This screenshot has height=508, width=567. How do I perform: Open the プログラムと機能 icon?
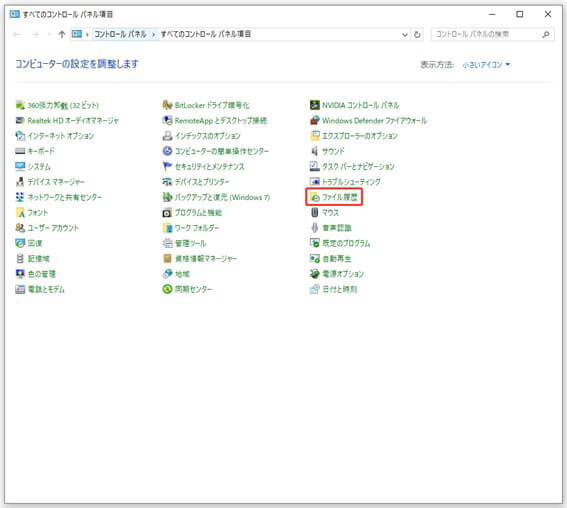tap(167, 213)
